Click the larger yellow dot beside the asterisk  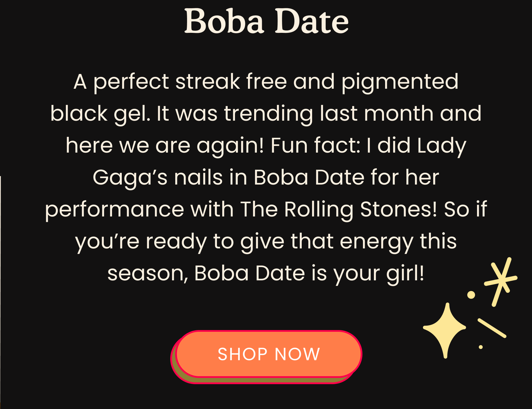point(471,295)
